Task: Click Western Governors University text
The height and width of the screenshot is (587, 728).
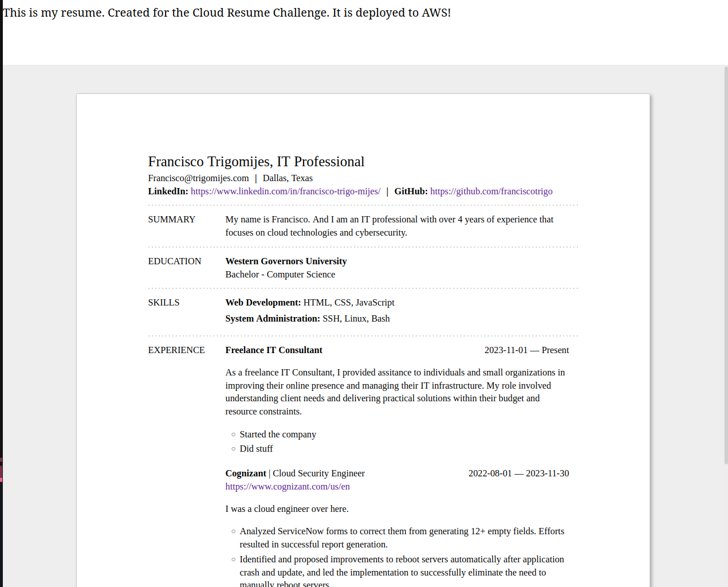Action: coord(286,261)
